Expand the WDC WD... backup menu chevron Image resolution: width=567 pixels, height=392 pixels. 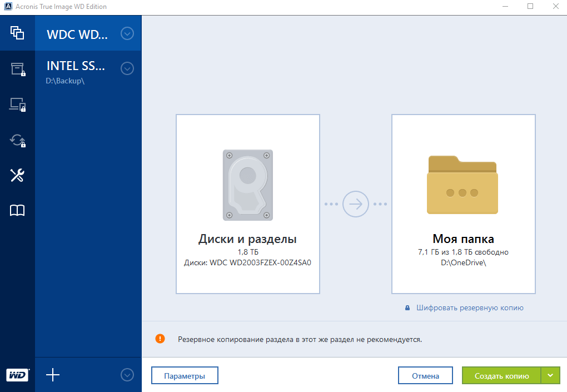point(127,33)
